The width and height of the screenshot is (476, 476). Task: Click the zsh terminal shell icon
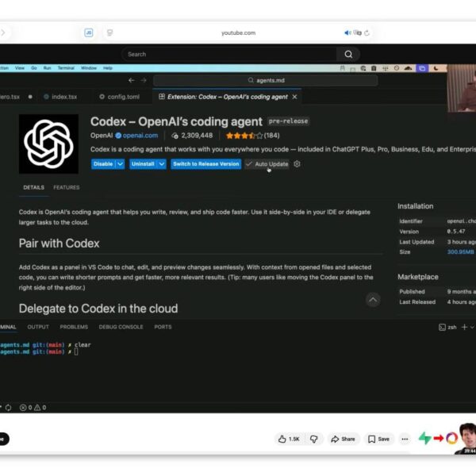click(443, 327)
